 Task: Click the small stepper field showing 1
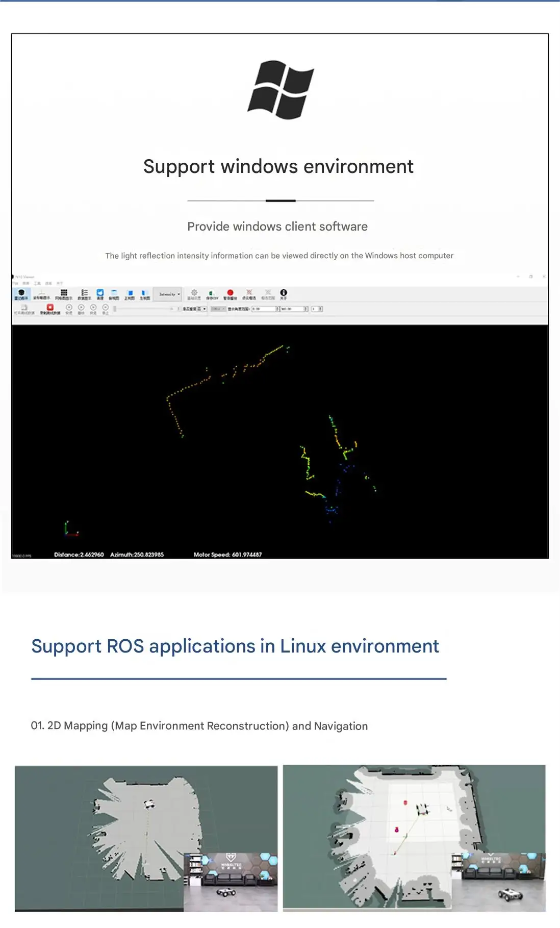[x=317, y=309]
